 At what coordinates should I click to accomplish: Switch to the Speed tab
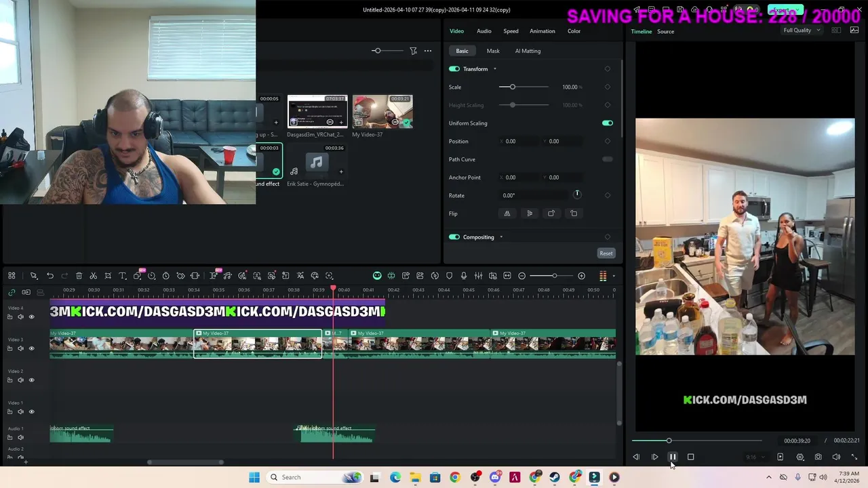[511, 31]
